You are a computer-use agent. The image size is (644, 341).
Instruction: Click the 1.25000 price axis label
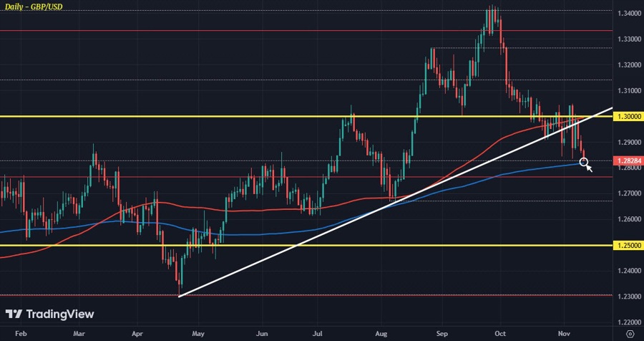tap(628, 245)
